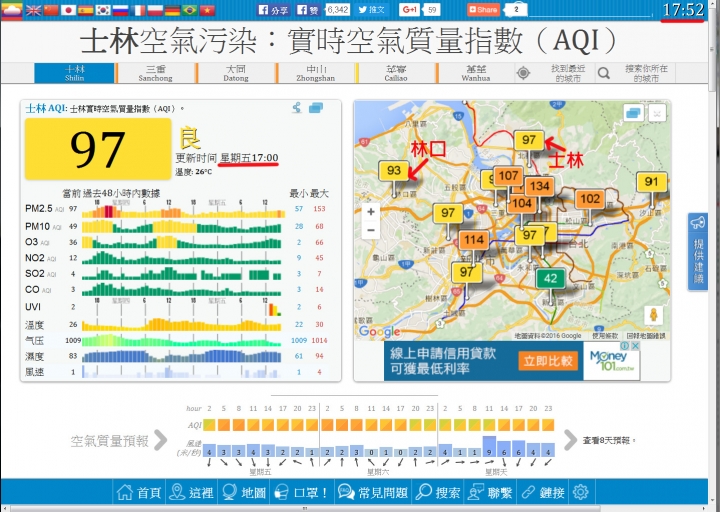Go to 首頁 home in bottom bar
720x512 pixels.
[x=139, y=492]
